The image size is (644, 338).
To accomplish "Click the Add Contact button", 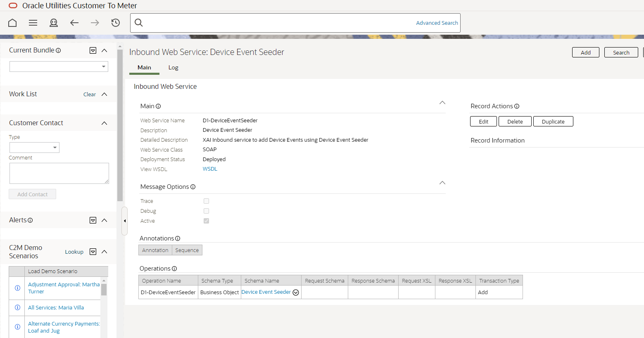I will (x=33, y=194).
